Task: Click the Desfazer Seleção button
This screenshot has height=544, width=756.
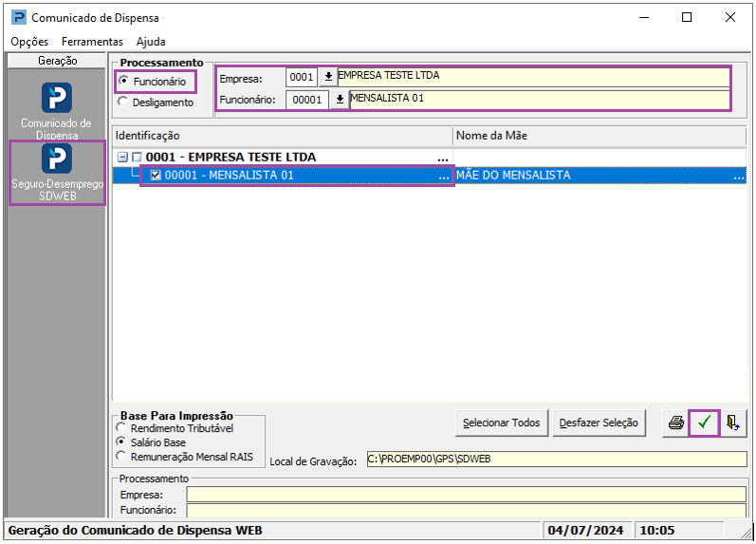Action: click(x=598, y=422)
